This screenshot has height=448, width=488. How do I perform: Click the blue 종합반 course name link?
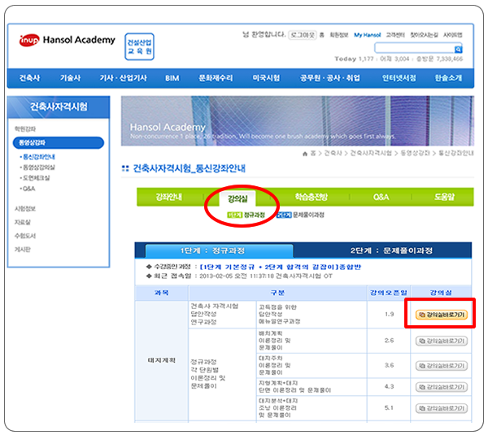280,267
